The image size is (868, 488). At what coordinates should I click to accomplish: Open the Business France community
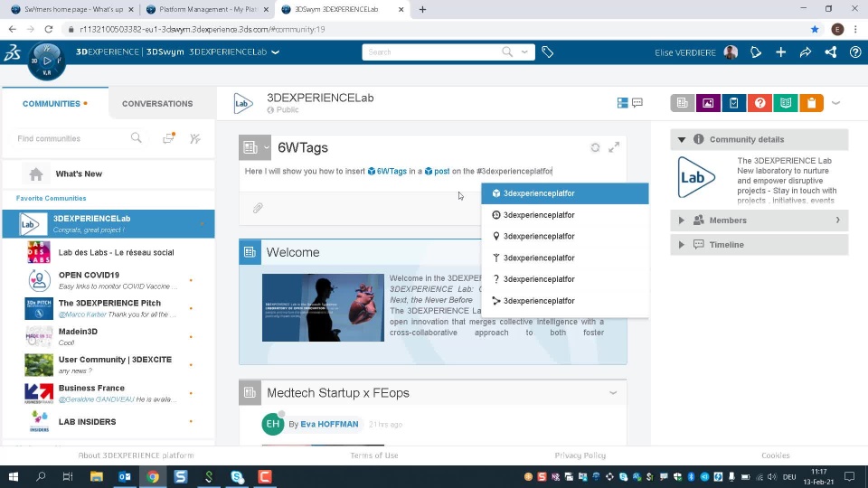coord(108,393)
